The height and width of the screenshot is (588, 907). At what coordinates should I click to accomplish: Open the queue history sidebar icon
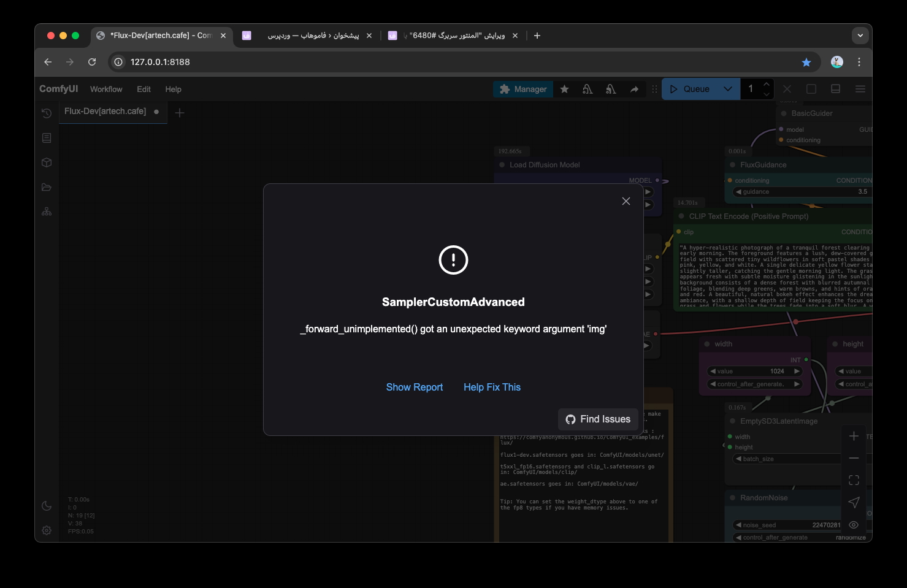(47, 113)
